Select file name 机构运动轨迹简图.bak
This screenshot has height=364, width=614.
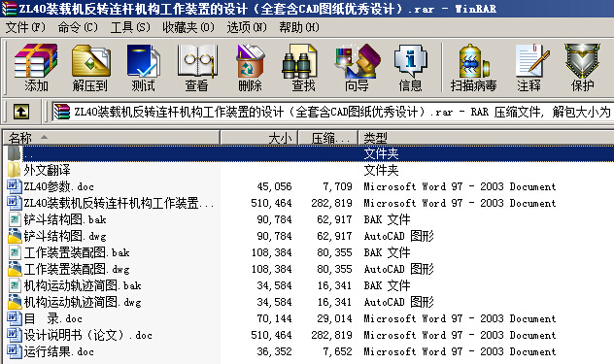point(83,285)
